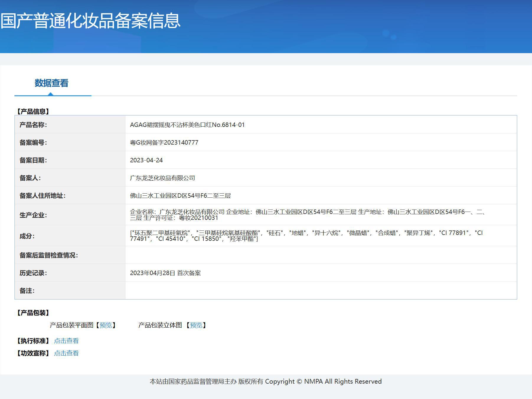Screen dimensions: 532x399
Task: Select registrant 广东龙芝化妆品有限公司 in 备案人 row
Action: 163,178
